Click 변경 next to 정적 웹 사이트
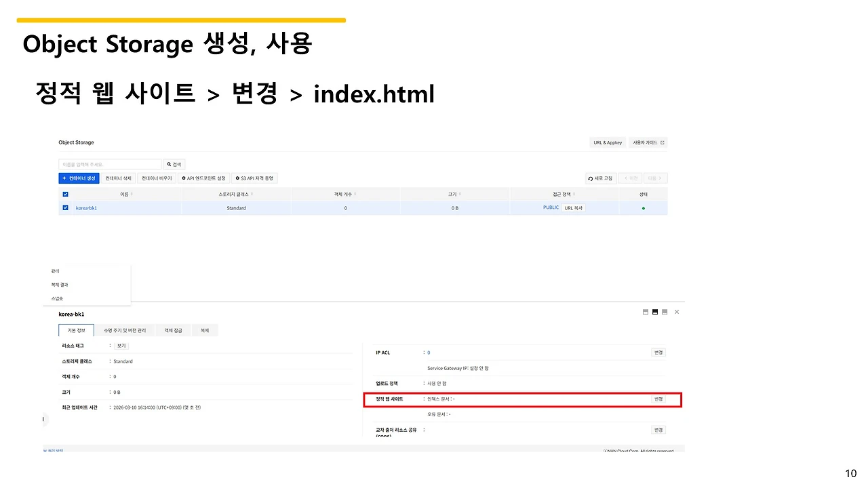Viewport: 868px width, 488px height. coord(658,399)
